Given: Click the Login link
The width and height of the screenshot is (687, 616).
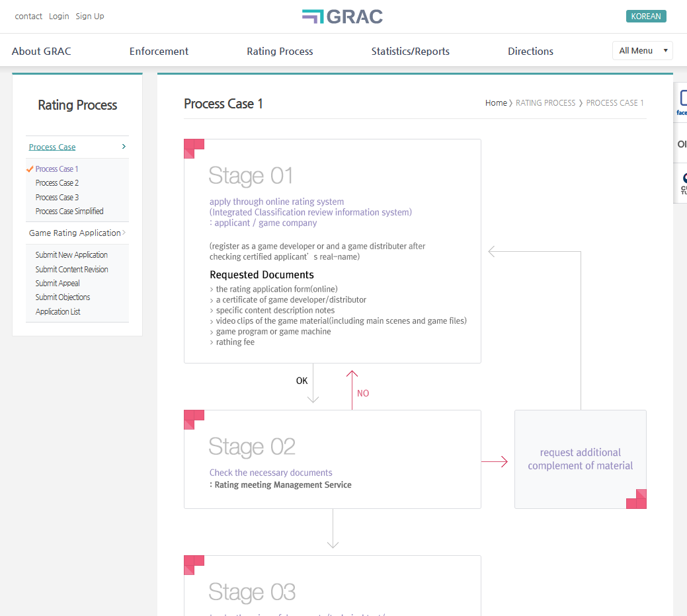Looking at the screenshot, I should click(59, 17).
